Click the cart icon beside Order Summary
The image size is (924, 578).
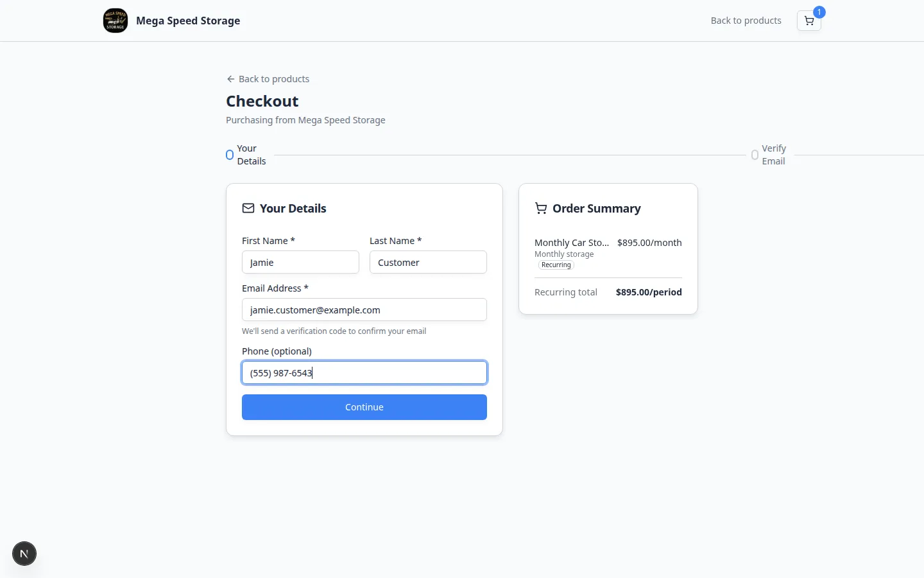[x=541, y=208]
